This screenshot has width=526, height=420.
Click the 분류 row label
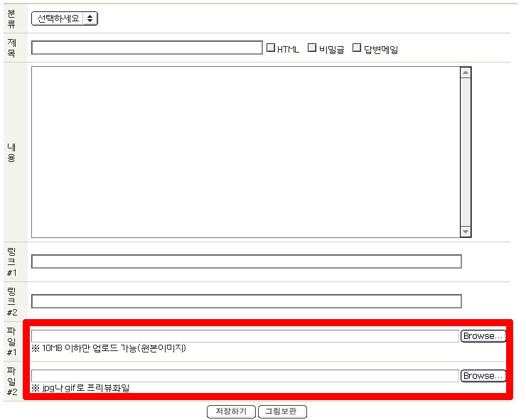[x=11, y=18]
